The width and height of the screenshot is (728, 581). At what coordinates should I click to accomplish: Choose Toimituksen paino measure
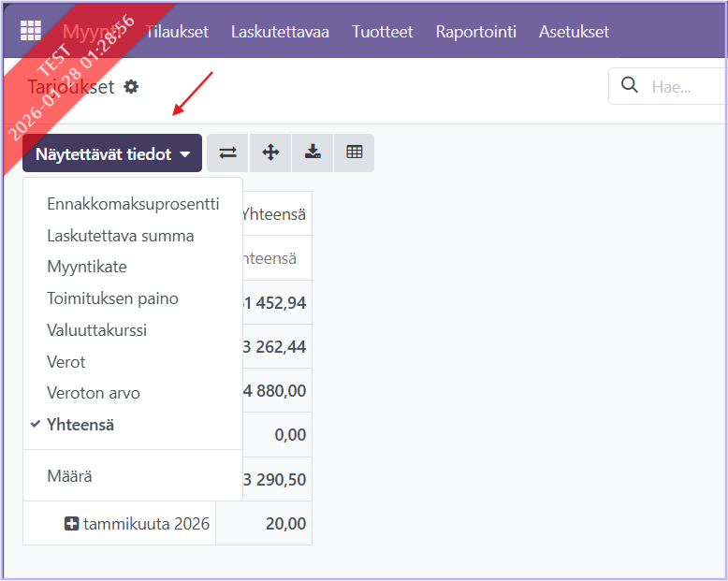coord(112,298)
